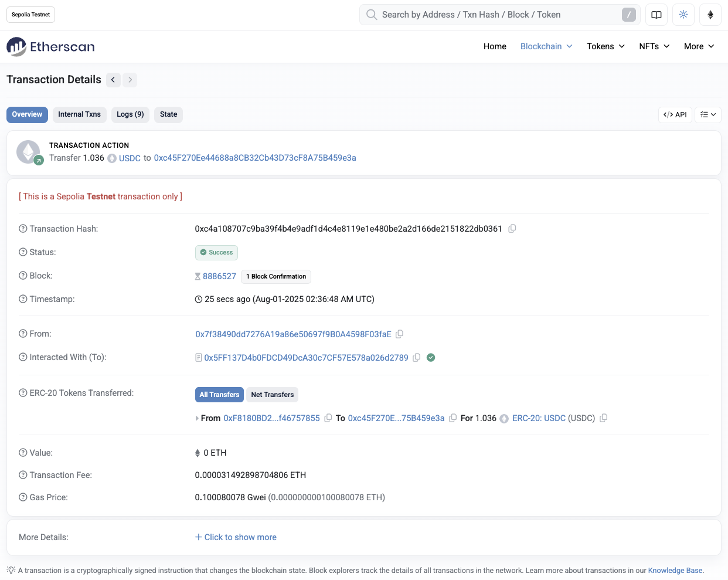Toggle the light/dark theme sun button
Viewport: 728px width, 580px height.
click(683, 15)
